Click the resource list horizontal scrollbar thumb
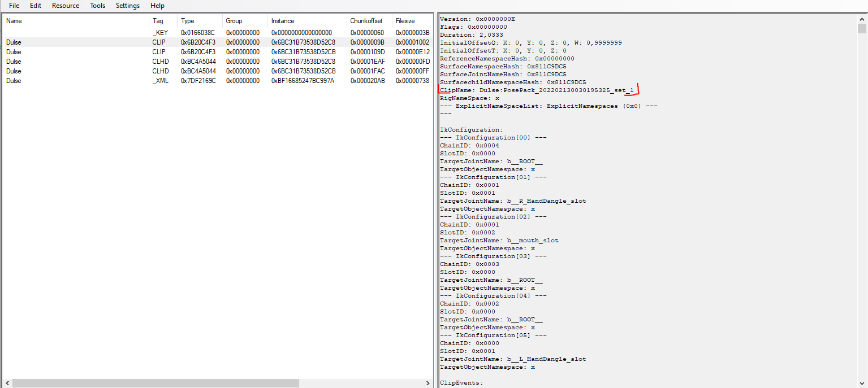Viewport: 868px width, 388px height. pyautogui.click(x=156, y=383)
